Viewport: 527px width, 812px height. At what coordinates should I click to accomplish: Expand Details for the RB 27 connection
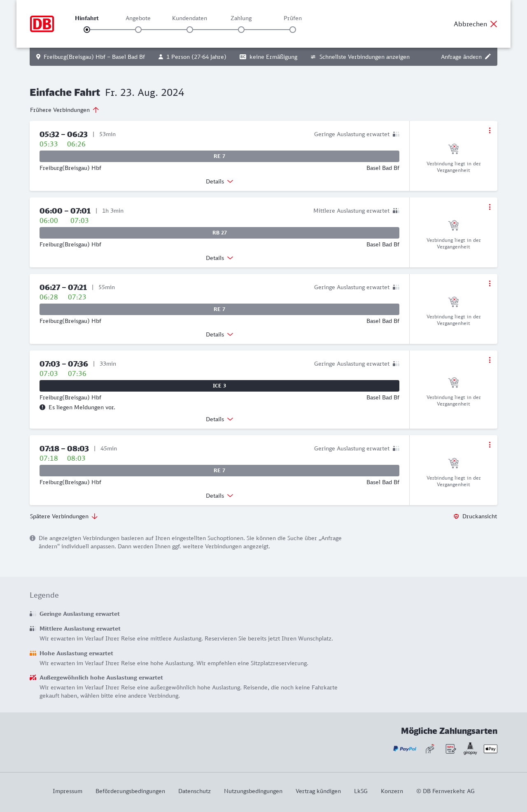click(219, 258)
